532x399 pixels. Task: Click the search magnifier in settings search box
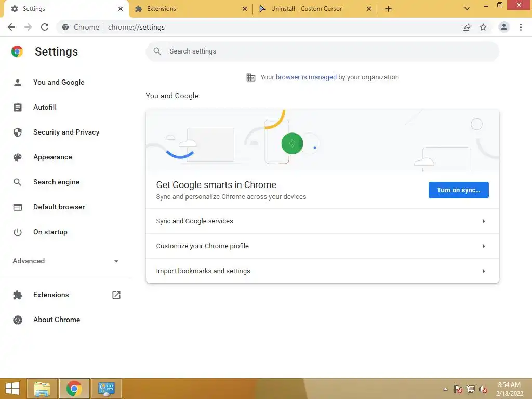[157, 51]
